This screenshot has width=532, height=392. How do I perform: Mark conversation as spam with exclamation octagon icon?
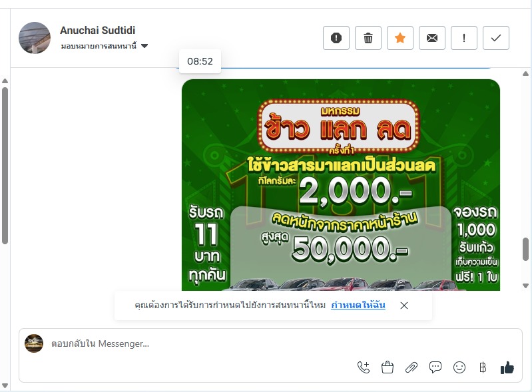tap(336, 38)
